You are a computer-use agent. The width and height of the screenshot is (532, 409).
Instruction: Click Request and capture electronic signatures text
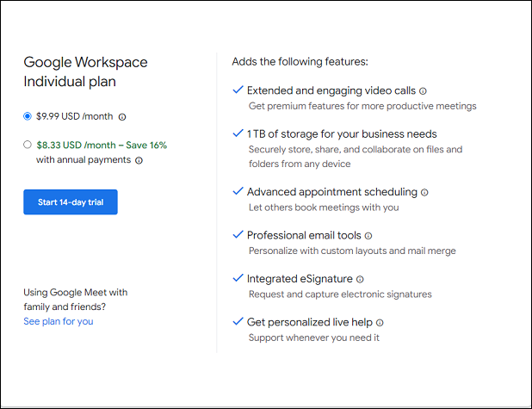tap(340, 294)
